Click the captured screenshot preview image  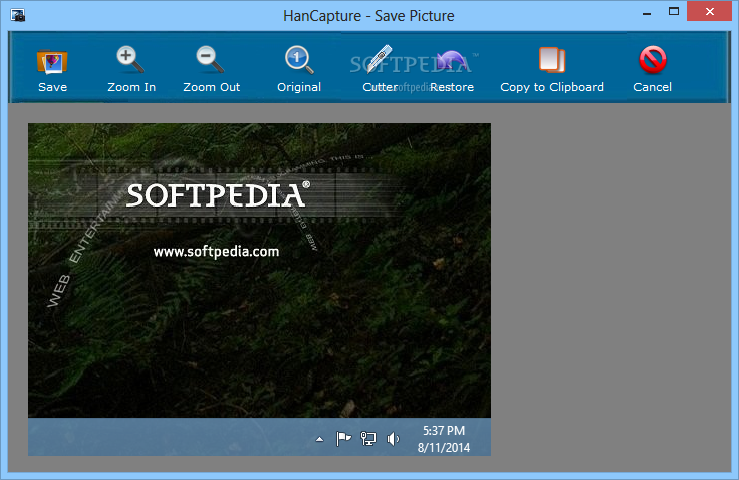[x=259, y=290]
